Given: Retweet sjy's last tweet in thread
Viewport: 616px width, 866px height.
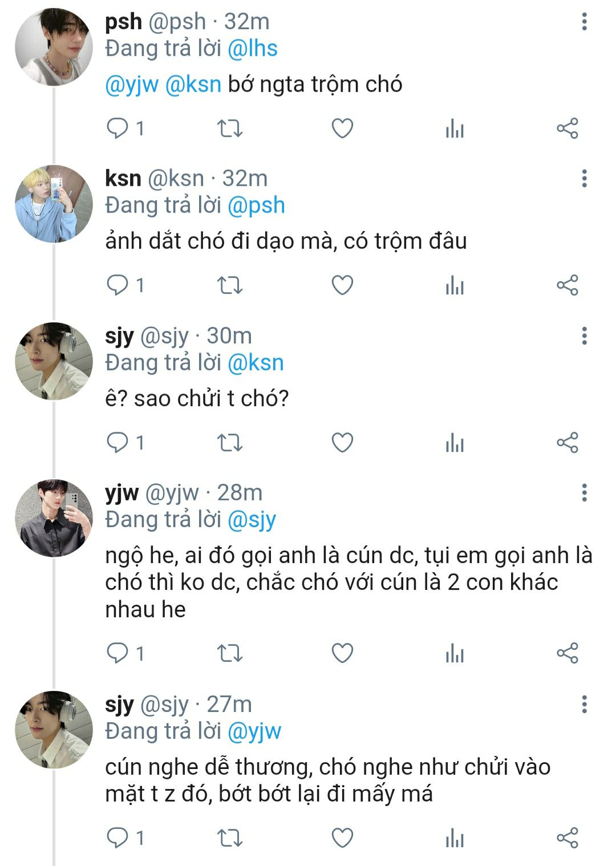Looking at the screenshot, I should tap(230, 838).
